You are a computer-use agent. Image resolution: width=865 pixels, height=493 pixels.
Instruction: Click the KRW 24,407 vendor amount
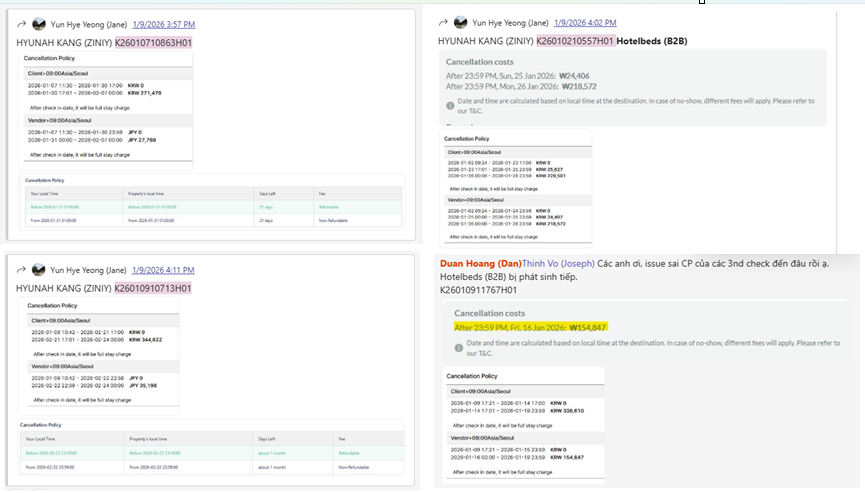pos(549,217)
